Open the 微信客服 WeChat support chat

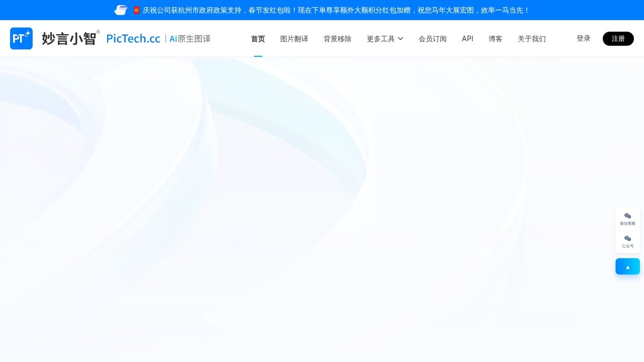(x=627, y=219)
